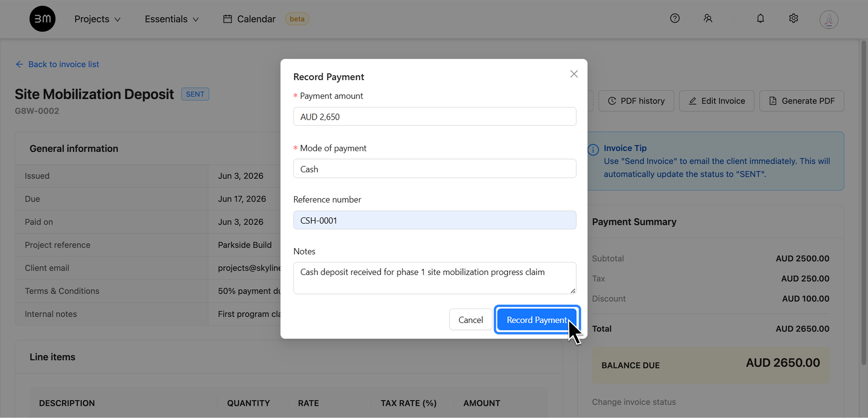
Task: Click the Reference number field
Action: pos(435,220)
